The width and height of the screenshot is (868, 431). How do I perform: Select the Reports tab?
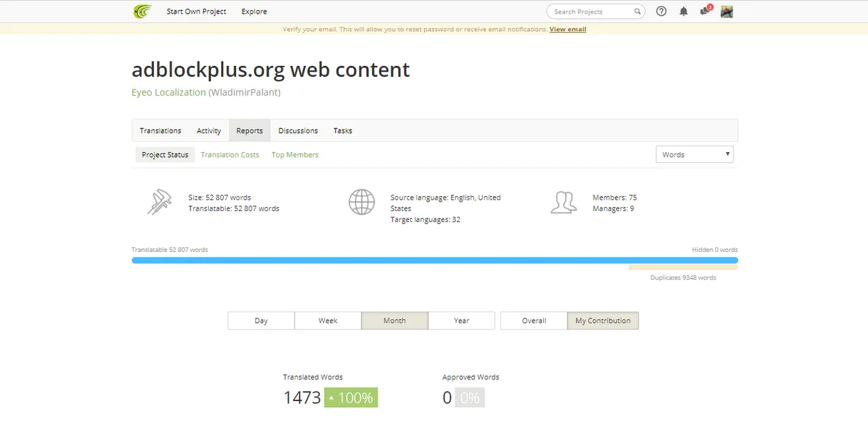point(250,130)
